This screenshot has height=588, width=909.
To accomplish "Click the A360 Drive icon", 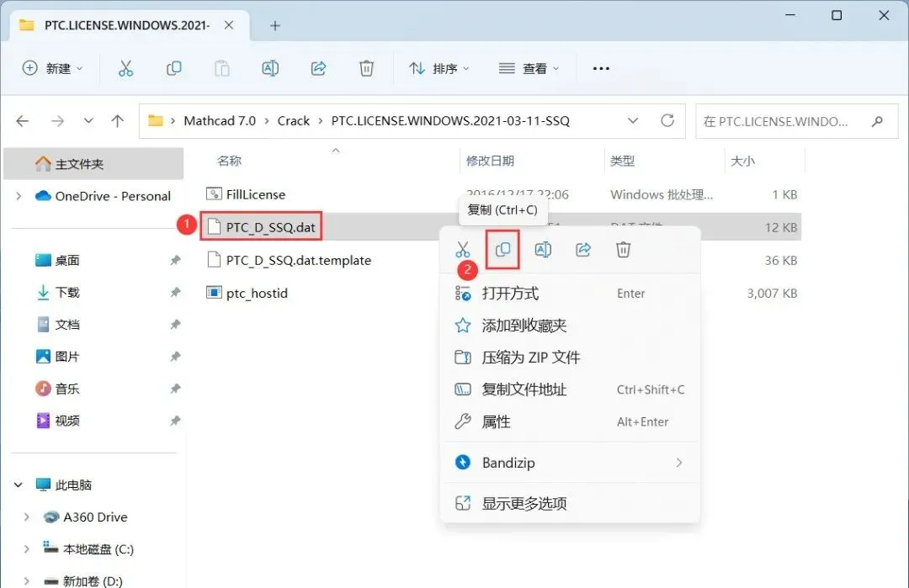I will [51, 516].
